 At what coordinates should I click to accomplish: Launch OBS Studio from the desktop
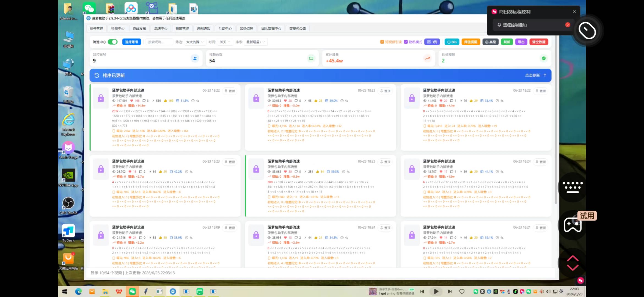click(68, 206)
